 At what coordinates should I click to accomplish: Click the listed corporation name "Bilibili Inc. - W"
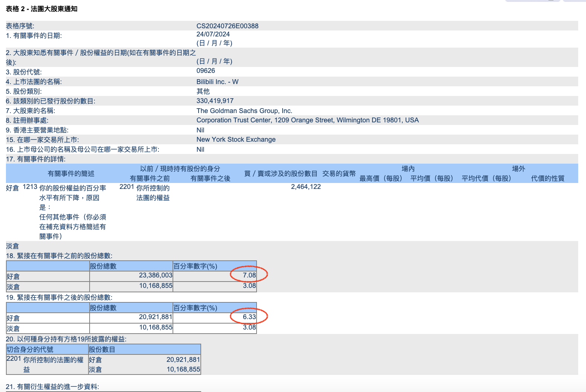[218, 82]
